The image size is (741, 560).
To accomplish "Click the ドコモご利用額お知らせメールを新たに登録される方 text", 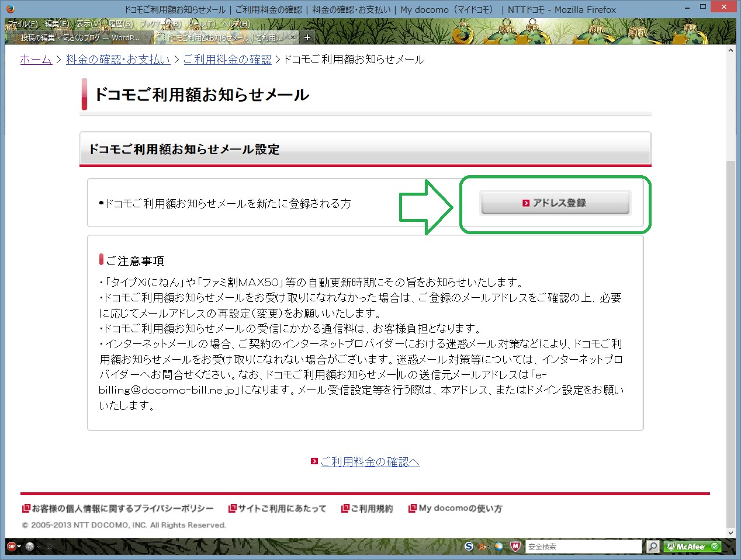I will (x=228, y=203).
